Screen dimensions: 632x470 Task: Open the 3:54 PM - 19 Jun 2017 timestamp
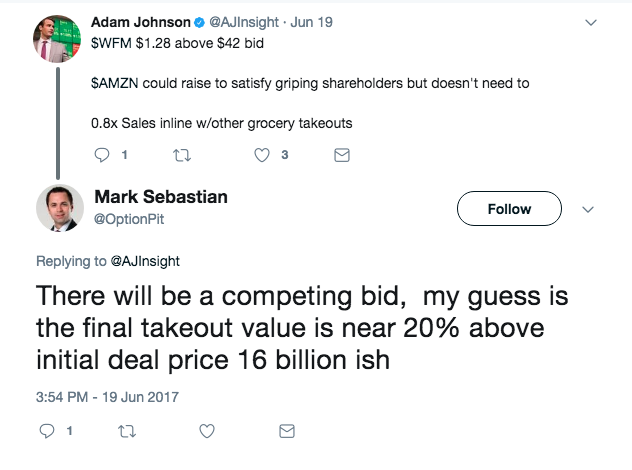click(107, 397)
